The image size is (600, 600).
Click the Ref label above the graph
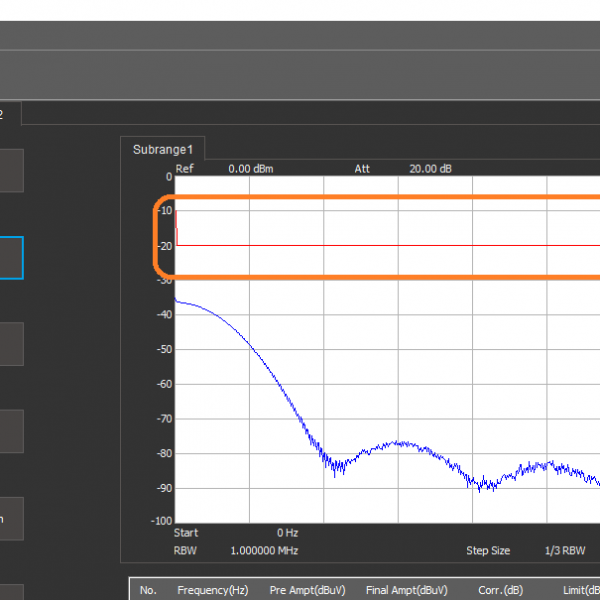184,169
